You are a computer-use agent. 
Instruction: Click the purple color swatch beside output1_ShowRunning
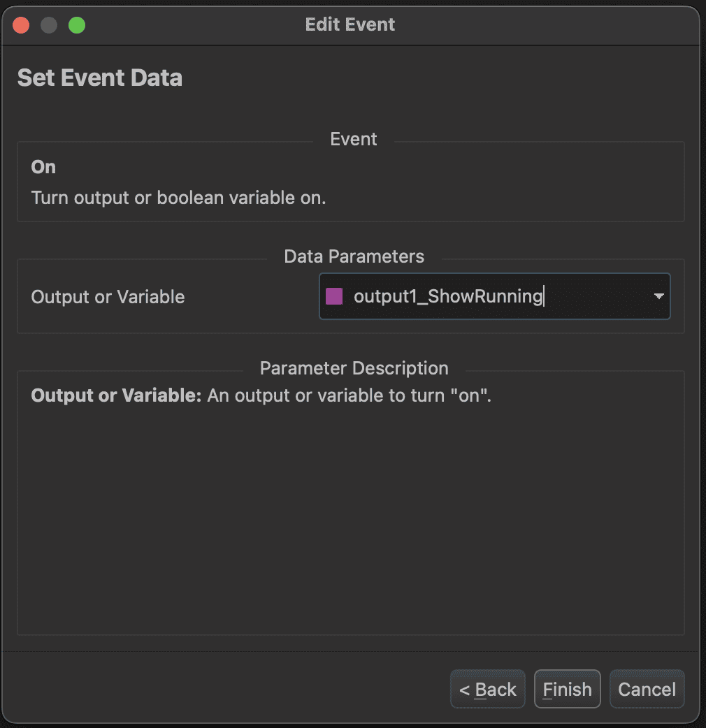(x=334, y=296)
